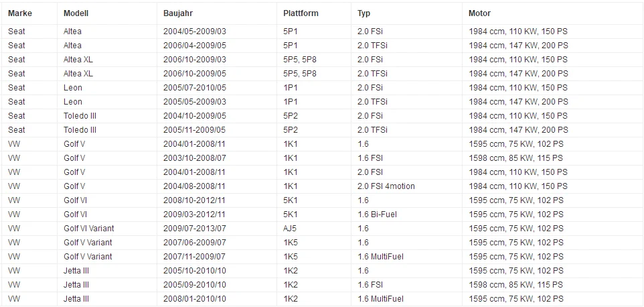Click motor cell in the 2.0 FSI 4motion row

coord(518,186)
